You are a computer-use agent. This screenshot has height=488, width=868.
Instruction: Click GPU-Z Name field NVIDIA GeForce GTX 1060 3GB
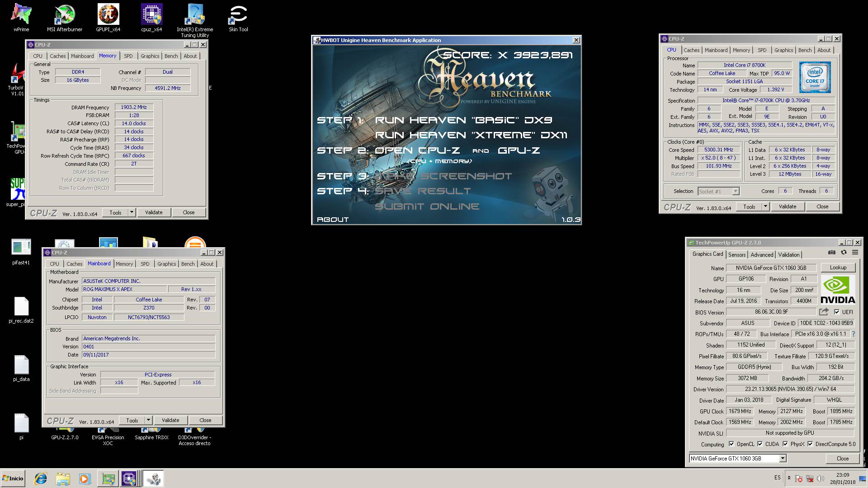click(x=771, y=268)
